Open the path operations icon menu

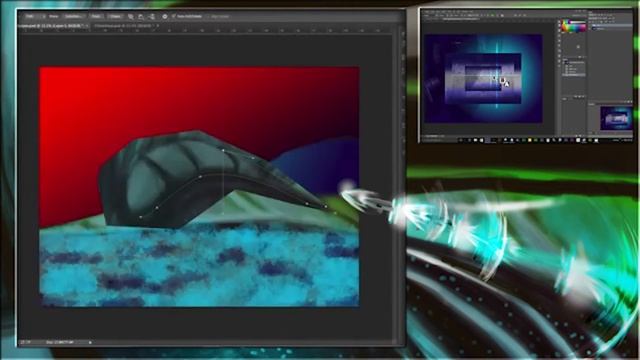131,16
